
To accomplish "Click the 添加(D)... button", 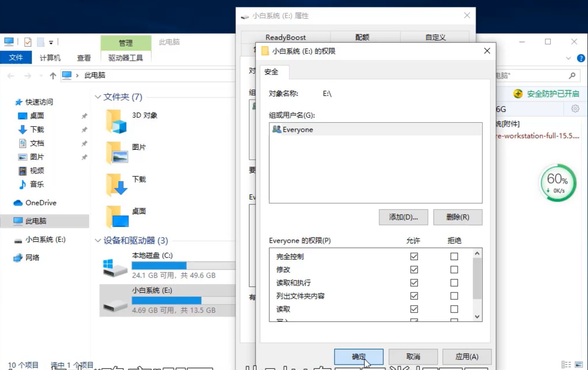I will pos(403,217).
